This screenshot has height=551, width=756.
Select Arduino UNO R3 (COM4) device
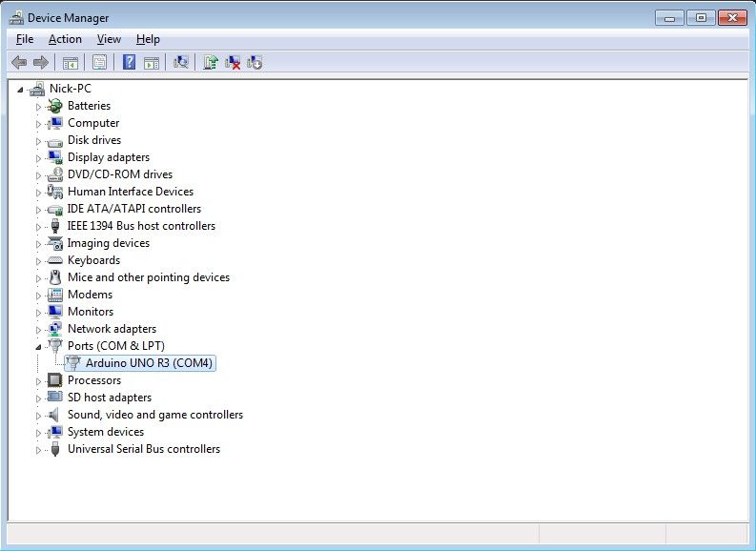pos(149,363)
